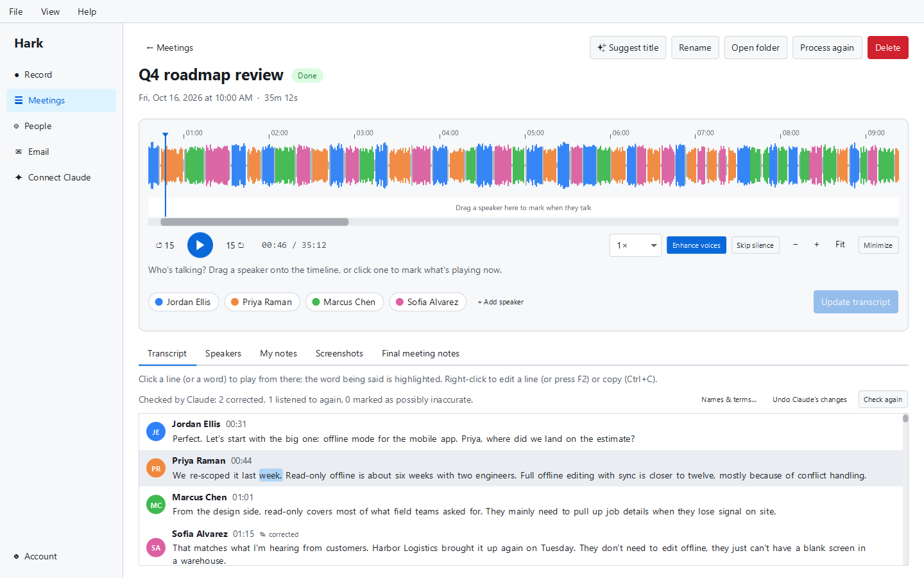Click Sofia Alvarez SA avatar in transcript
This screenshot has height=578, width=924.
pyautogui.click(x=156, y=548)
